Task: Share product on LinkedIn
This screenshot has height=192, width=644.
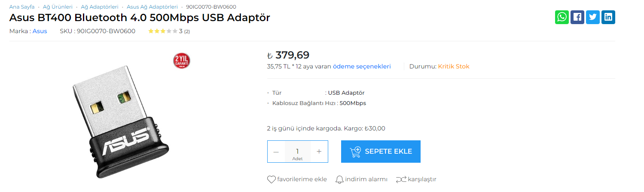Action: tap(608, 17)
